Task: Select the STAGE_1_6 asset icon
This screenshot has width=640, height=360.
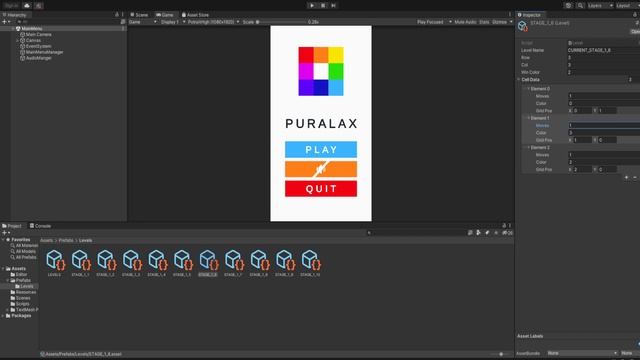Action: pyautogui.click(x=208, y=260)
